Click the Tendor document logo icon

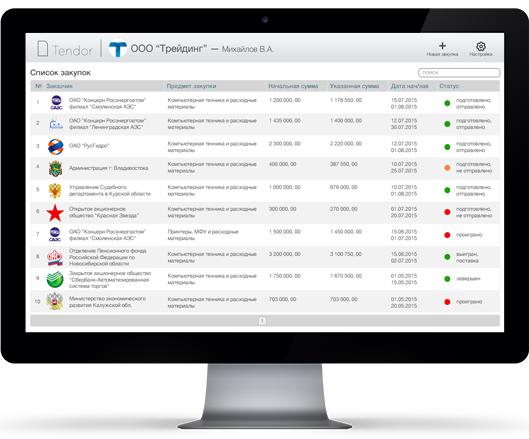43,49
